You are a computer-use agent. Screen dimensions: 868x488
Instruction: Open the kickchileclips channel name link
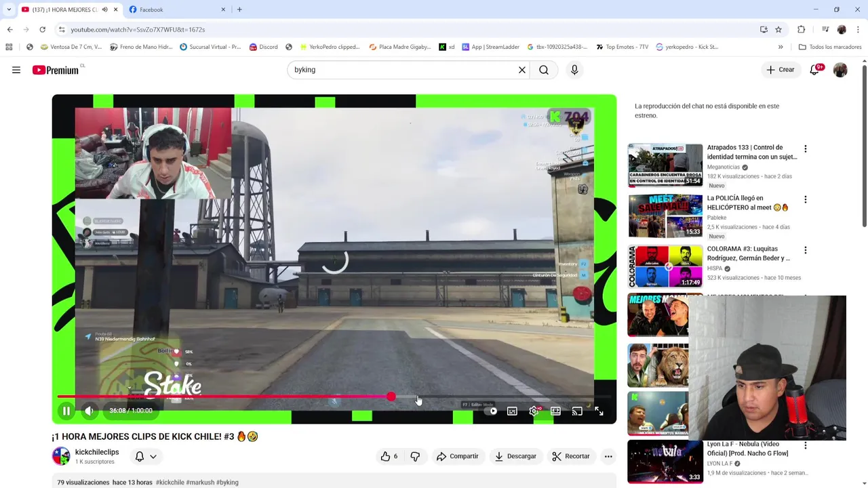tap(97, 452)
